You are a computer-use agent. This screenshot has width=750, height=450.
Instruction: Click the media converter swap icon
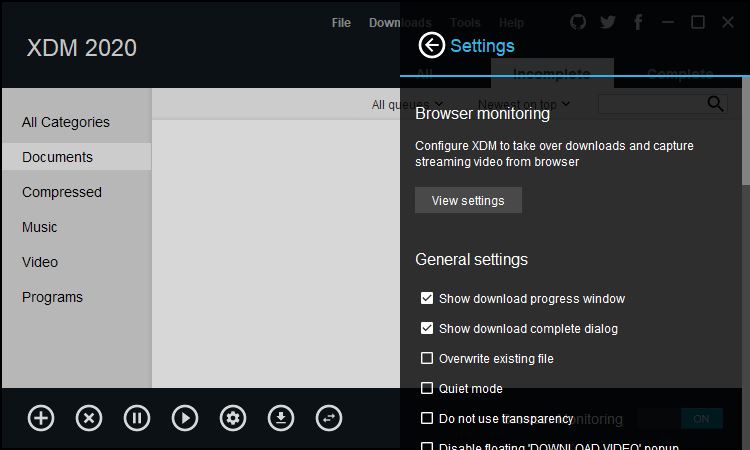pyautogui.click(x=329, y=418)
